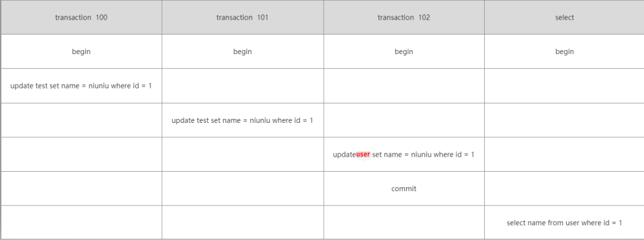Select begin cell in select column
The height and width of the screenshot is (240, 644).
pyautogui.click(x=564, y=51)
